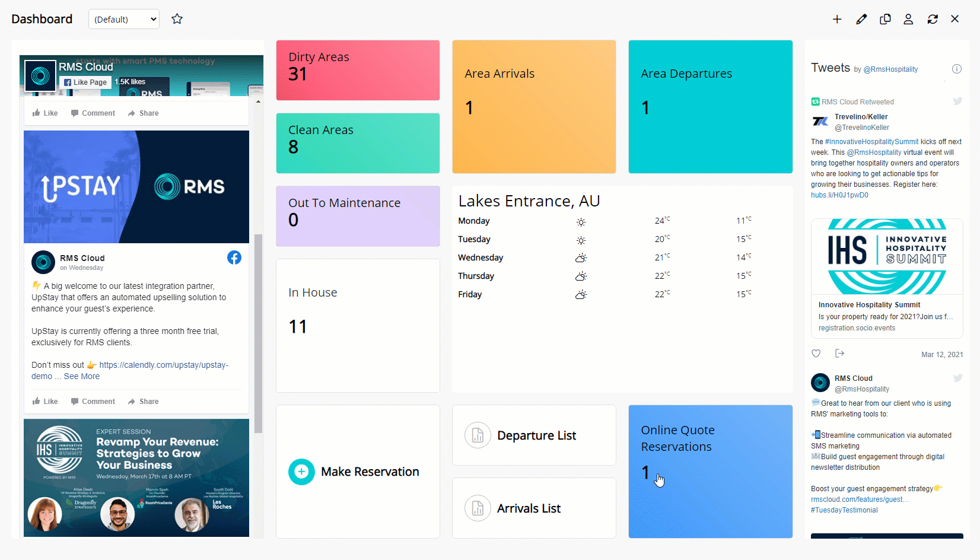Image resolution: width=980 pixels, height=560 pixels.
Task: Open the #TuesdayTestimonial hashtag
Action: pyautogui.click(x=844, y=510)
